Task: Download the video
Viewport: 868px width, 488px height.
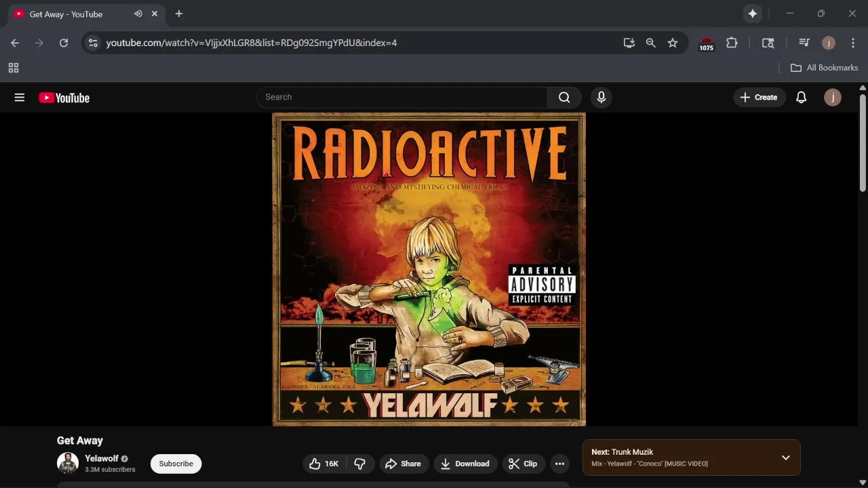Action: click(465, 464)
